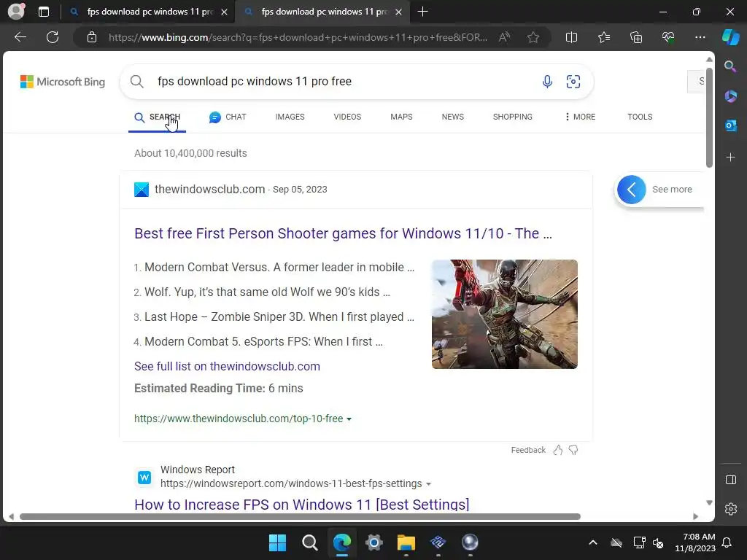The image size is (747, 560).
Task: Open How to Increase FPS on Windows 11
Action: pyautogui.click(x=301, y=505)
